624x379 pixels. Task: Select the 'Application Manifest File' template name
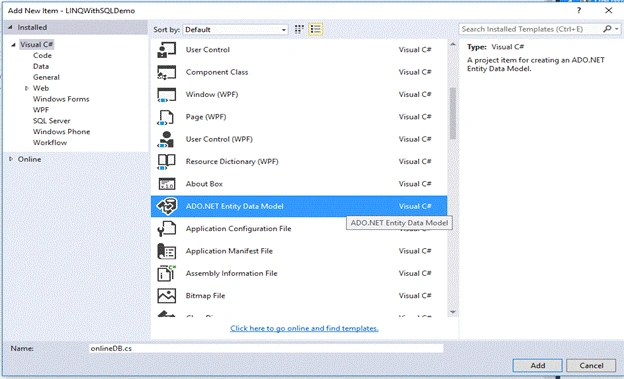pos(229,251)
